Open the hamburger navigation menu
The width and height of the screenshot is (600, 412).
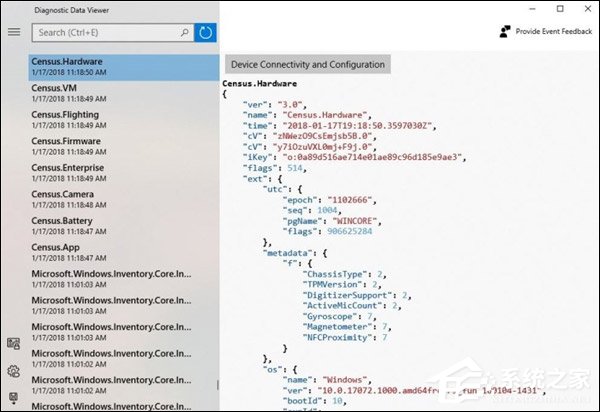14,32
